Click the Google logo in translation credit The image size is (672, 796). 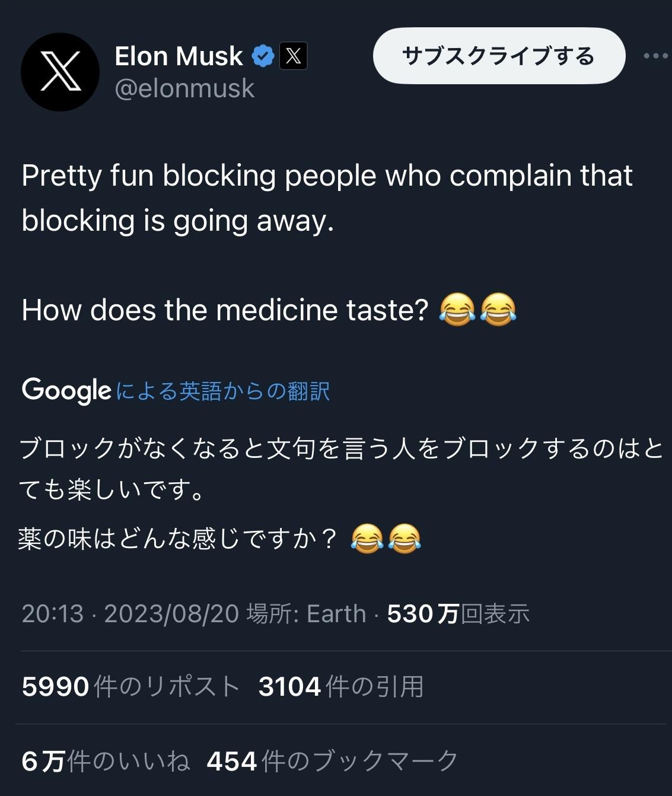click(66, 390)
